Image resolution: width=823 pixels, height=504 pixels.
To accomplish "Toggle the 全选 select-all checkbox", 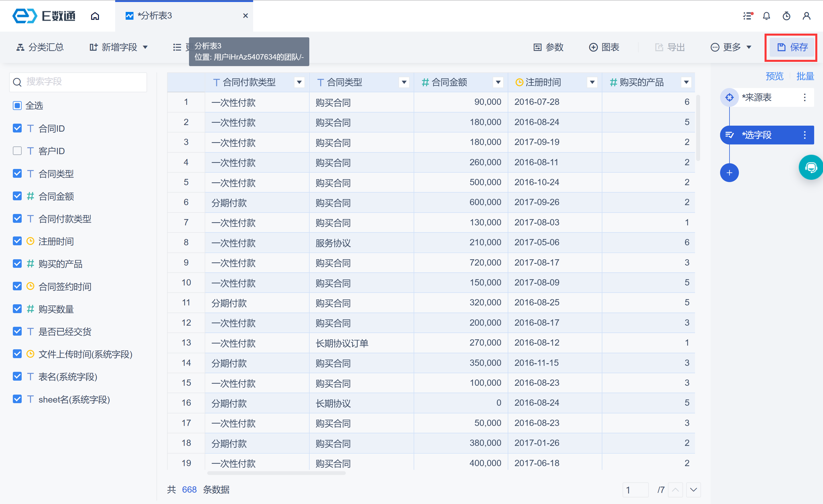I will 17,105.
